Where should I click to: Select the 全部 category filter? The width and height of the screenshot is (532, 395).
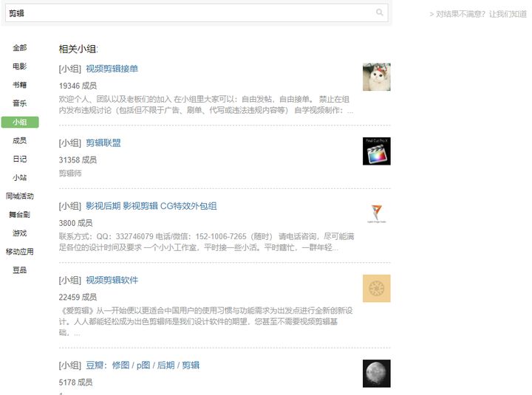[20, 48]
